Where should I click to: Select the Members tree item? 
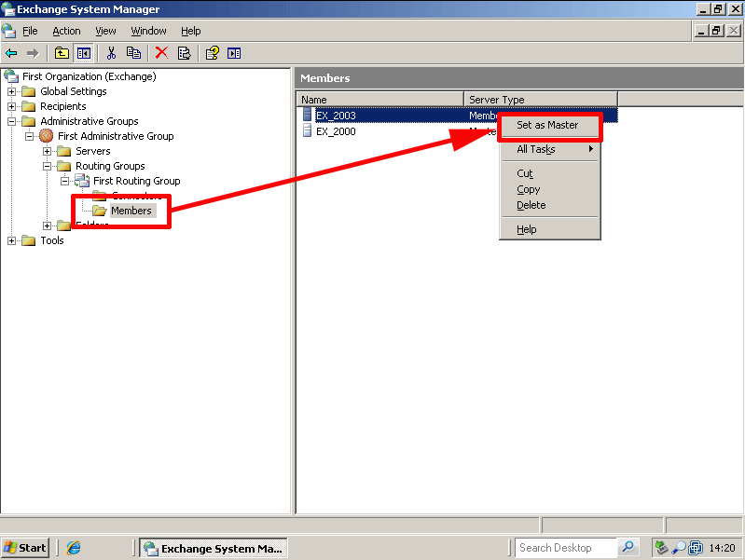tap(131, 211)
